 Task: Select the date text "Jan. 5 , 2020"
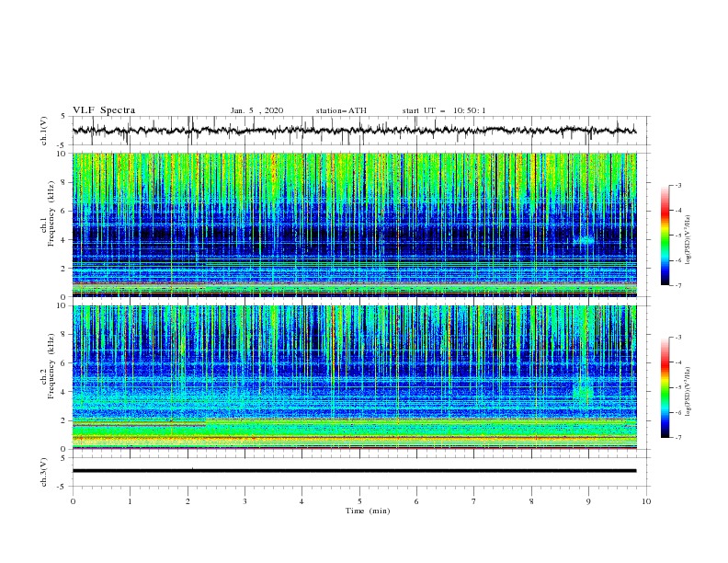pos(256,110)
